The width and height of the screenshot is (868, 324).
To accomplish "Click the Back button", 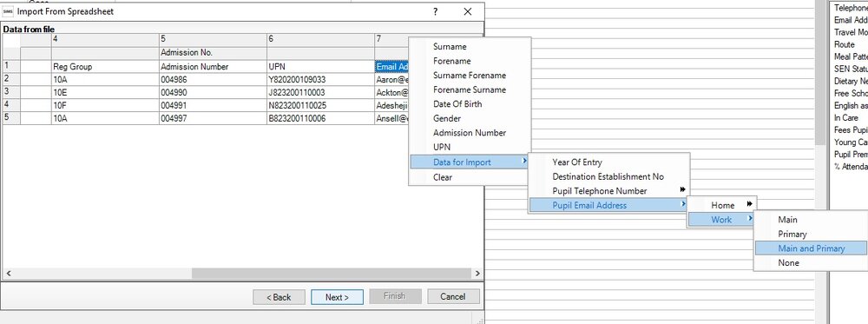I will tap(279, 297).
